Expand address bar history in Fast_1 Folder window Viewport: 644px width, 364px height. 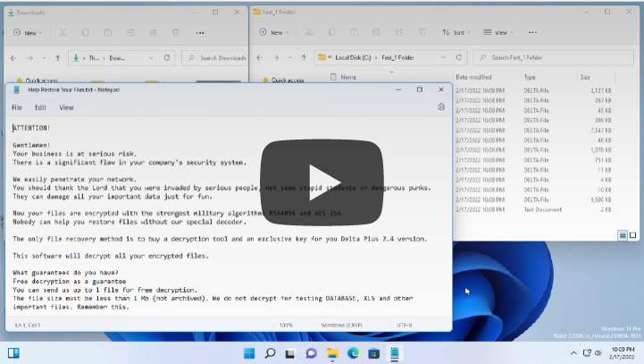443,57
